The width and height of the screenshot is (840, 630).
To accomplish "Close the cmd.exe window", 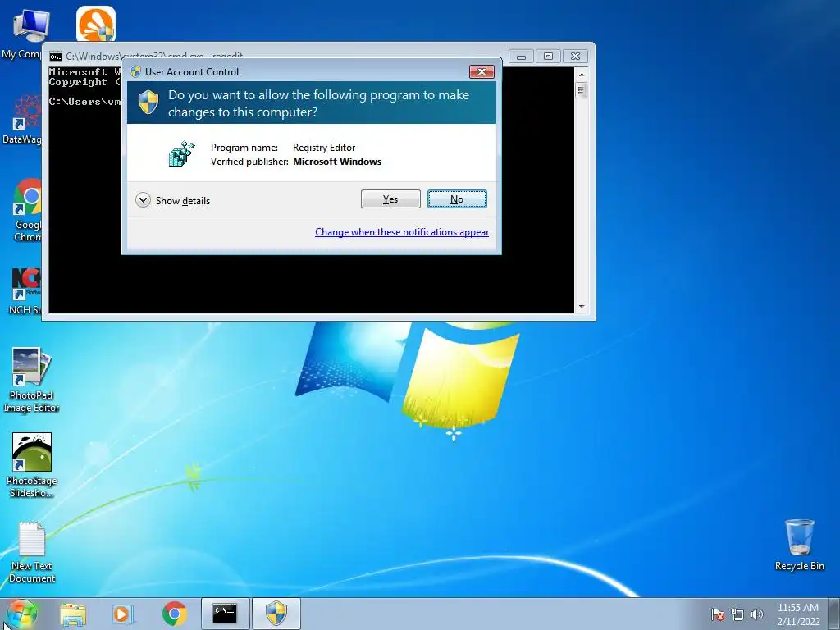I will [x=575, y=57].
